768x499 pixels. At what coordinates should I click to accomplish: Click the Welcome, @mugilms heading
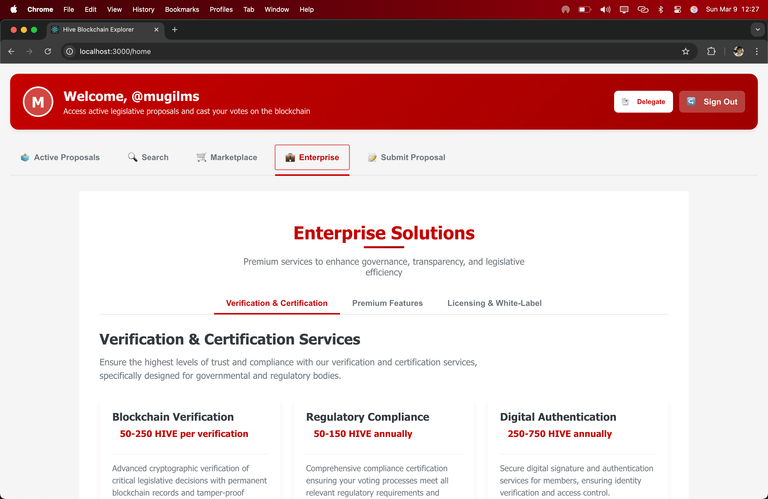[131, 96]
